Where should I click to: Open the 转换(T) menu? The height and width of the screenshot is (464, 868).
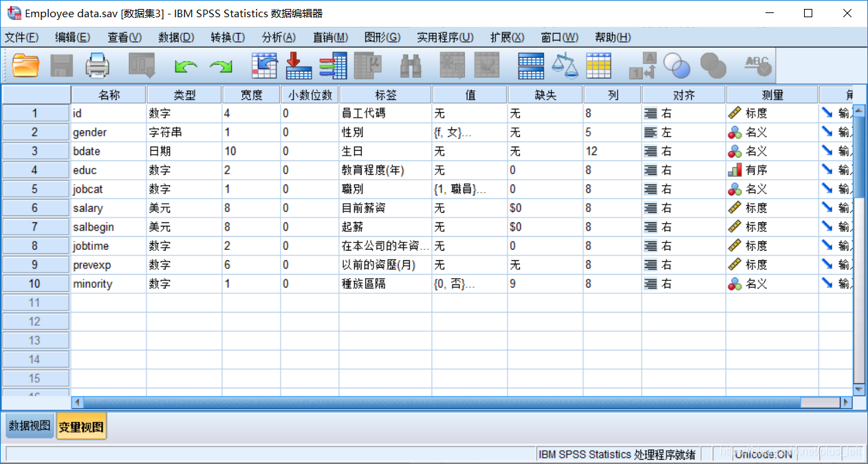coord(228,37)
